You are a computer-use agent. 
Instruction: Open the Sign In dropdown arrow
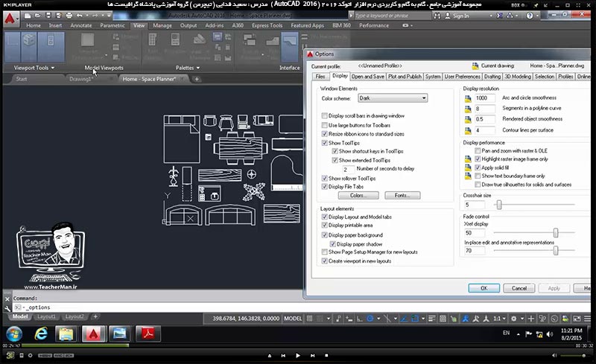(491, 16)
